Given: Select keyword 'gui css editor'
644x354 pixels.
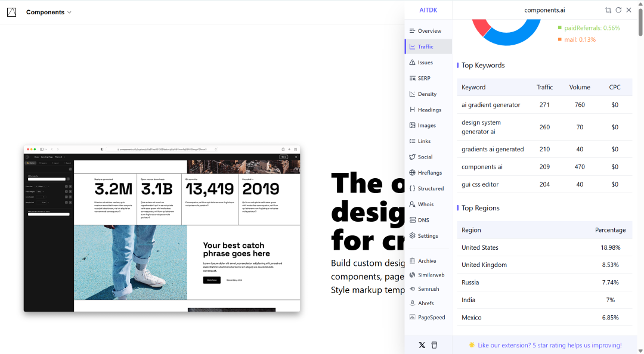Looking at the screenshot, I should coord(479,184).
